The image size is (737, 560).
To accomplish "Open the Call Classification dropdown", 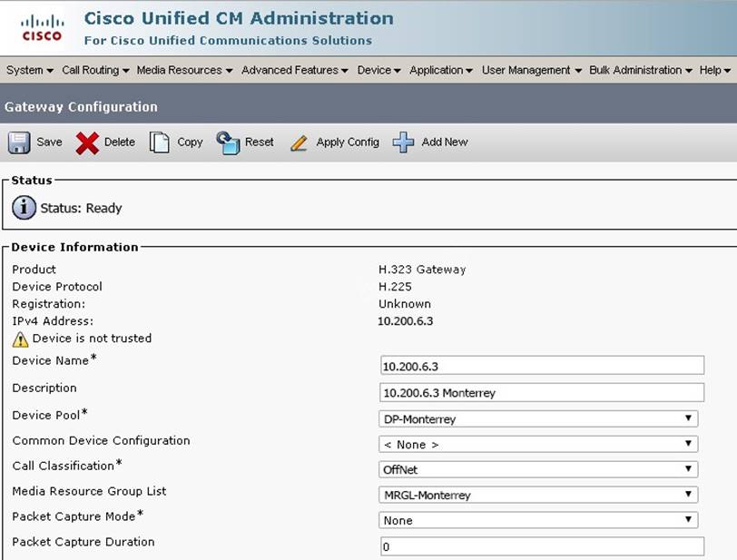I will point(538,470).
